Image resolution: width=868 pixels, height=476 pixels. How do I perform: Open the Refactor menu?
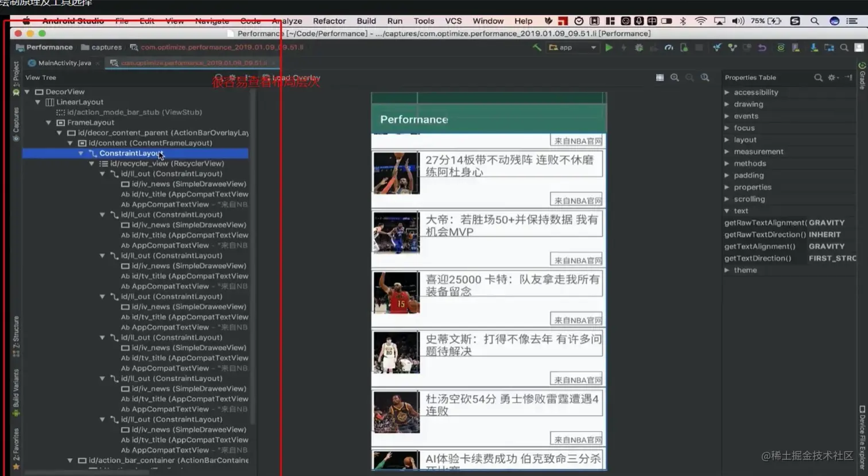click(329, 21)
